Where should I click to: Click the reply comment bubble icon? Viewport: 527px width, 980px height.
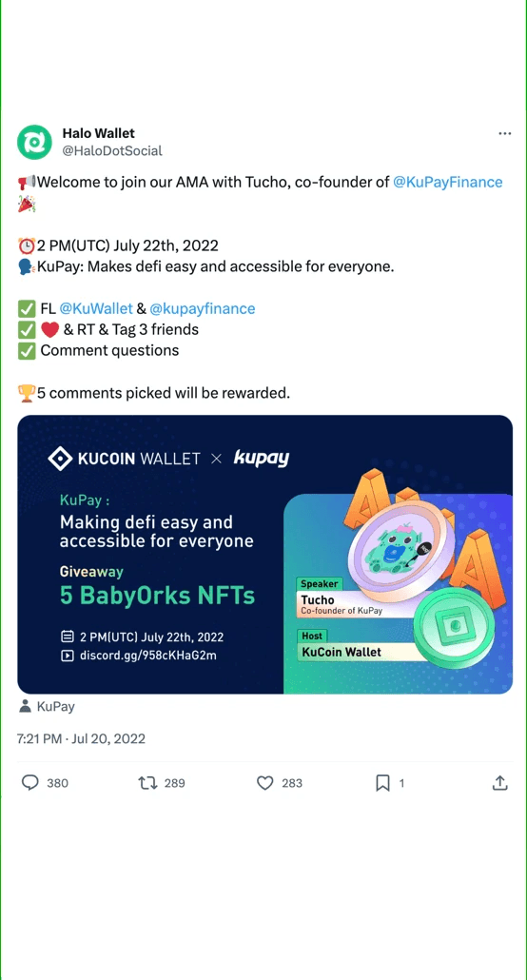(x=30, y=782)
